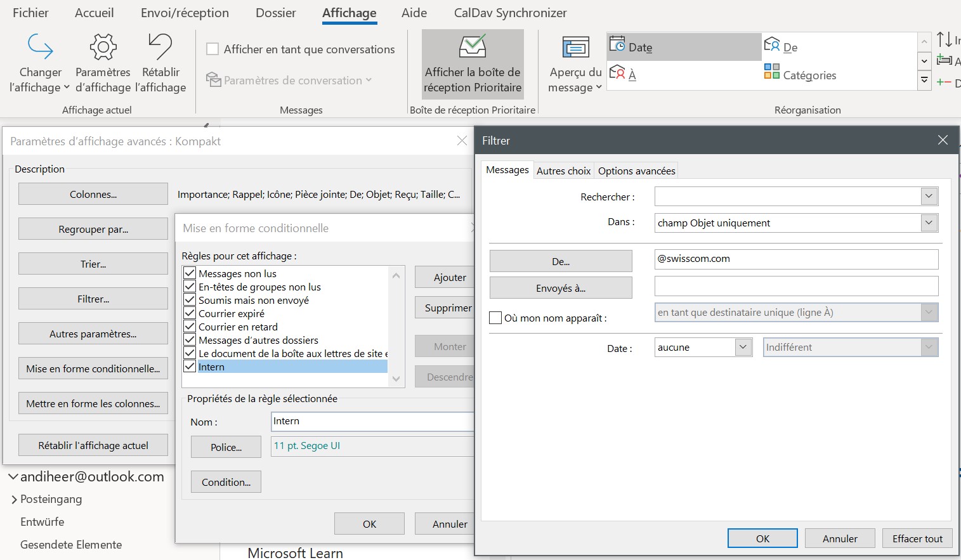961x560 pixels.
Task: Open the Date aucune dropdown
Action: tap(743, 347)
